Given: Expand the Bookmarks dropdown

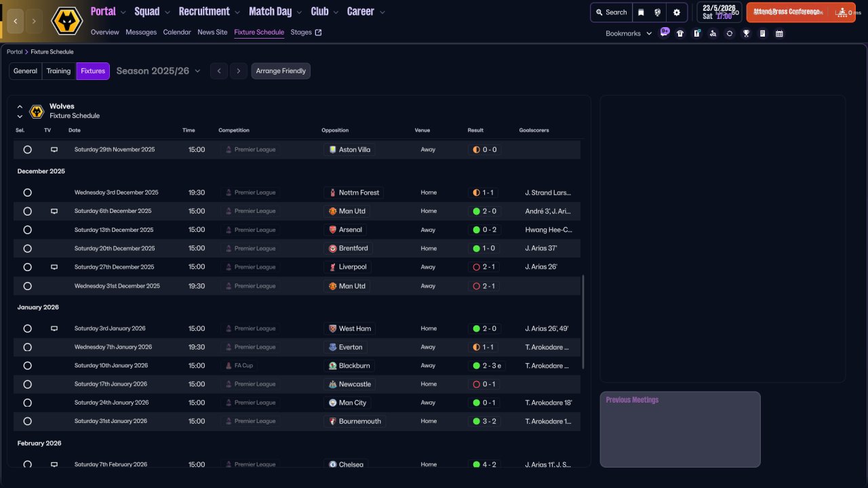Looking at the screenshot, I should click(x=628, y=33).
